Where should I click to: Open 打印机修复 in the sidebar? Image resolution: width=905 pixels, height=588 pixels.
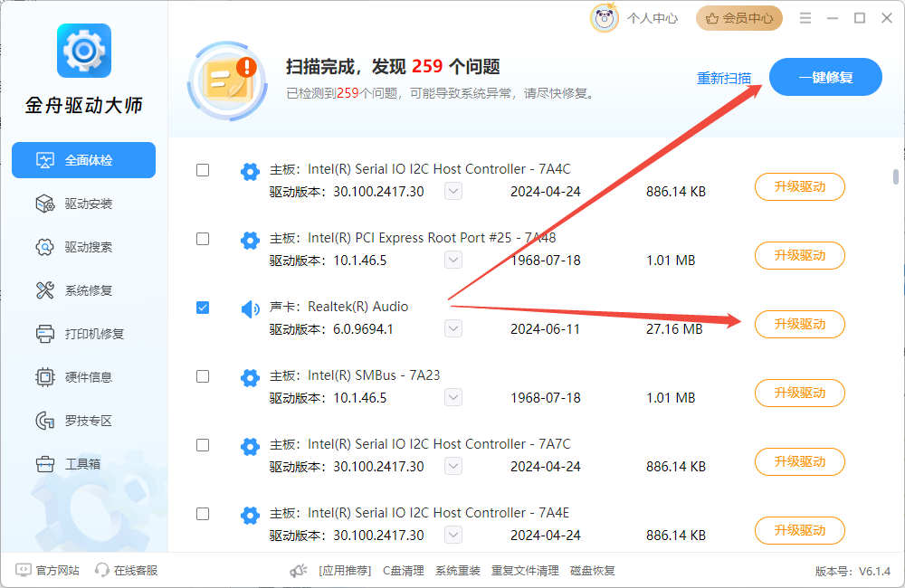click(x=83, y=334)
